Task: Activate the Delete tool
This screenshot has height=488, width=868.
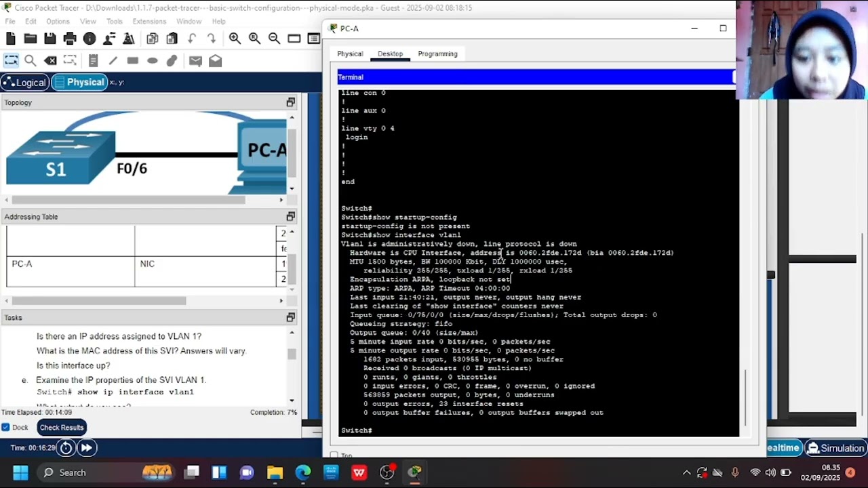Action: pos(50,60)
